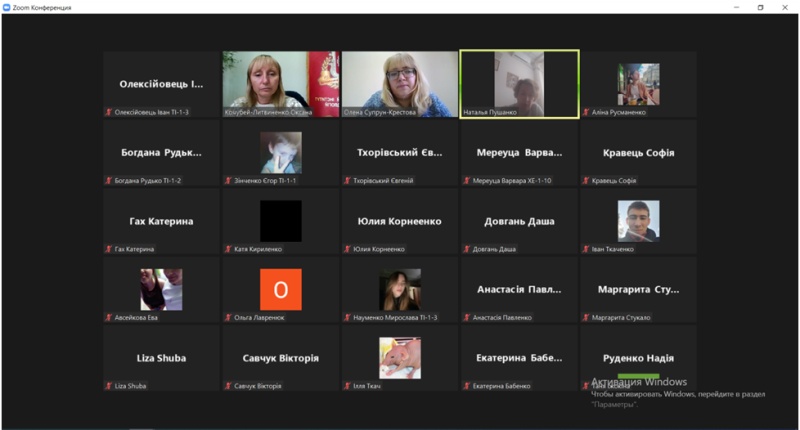This screenshot has width=800, height=430.
Task: Click muted mic icon next to Богдана Рудько
Action: (109, 181)
